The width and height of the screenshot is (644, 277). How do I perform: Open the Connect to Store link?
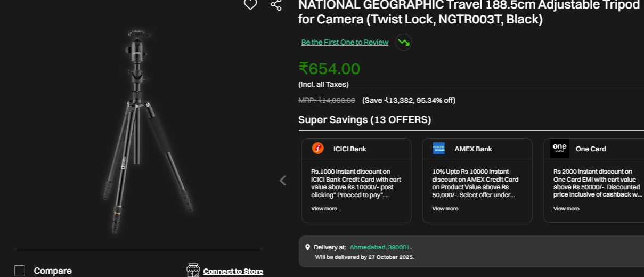(x=233, y=271)
